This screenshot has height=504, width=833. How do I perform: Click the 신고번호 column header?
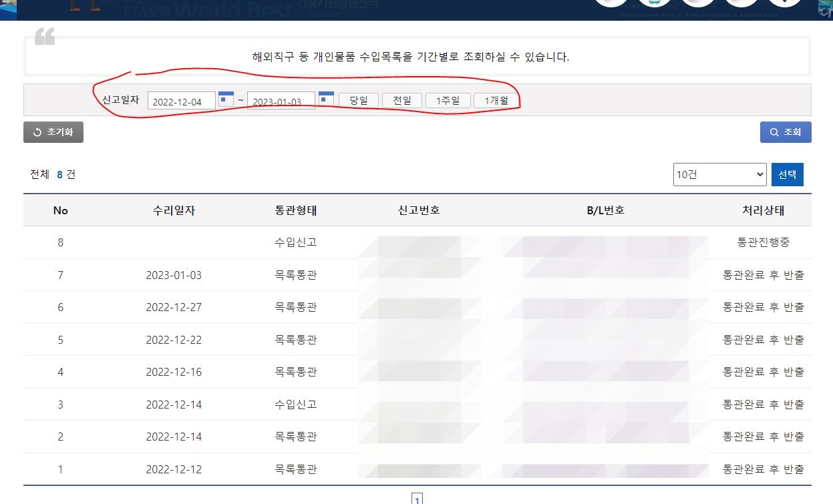(x=419, y=210)
